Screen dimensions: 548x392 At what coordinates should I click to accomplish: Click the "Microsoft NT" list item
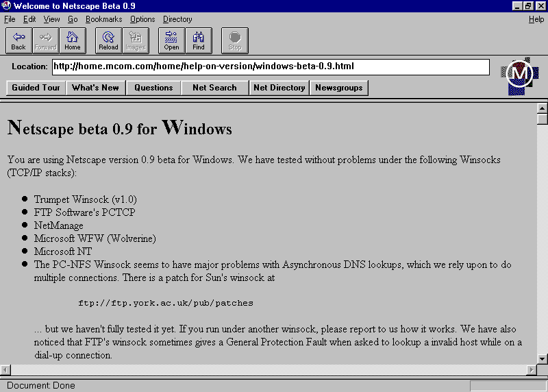tap(63, 252)
